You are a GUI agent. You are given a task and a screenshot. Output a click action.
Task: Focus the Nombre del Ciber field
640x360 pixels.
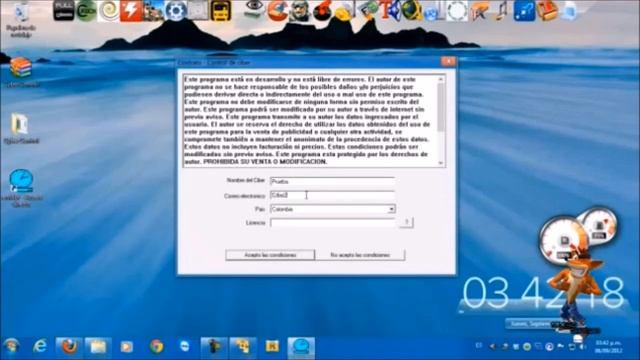coord(332,181)
